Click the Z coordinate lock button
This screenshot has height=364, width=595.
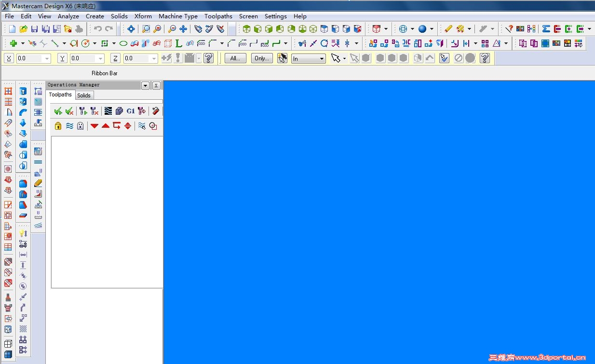(115, 58)
